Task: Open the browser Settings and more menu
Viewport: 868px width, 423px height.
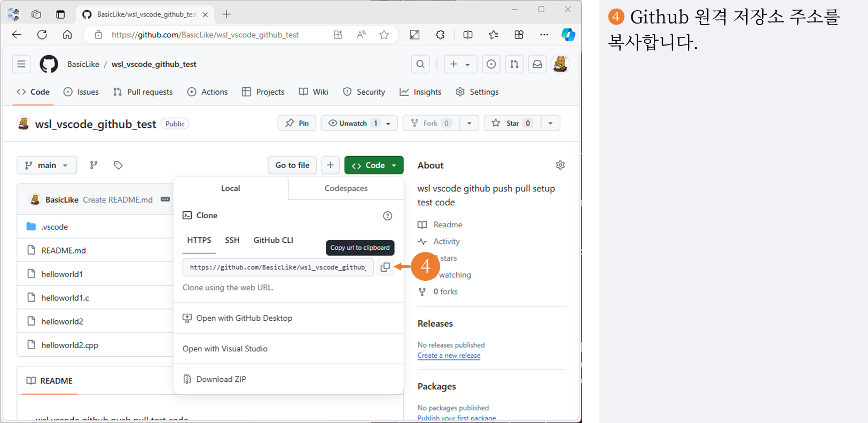Action: pos(544,35)
